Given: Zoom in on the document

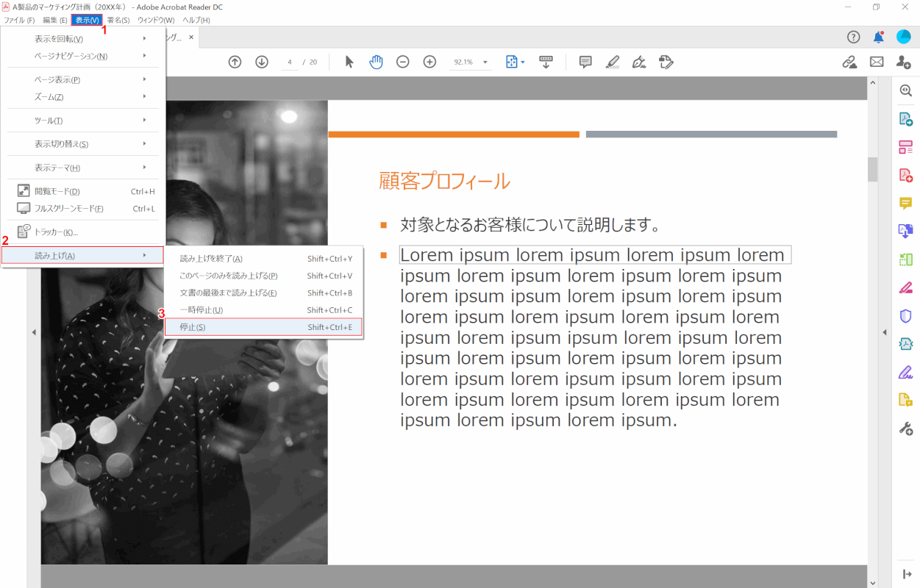Looking at the screenshot, I should point(429,62).
